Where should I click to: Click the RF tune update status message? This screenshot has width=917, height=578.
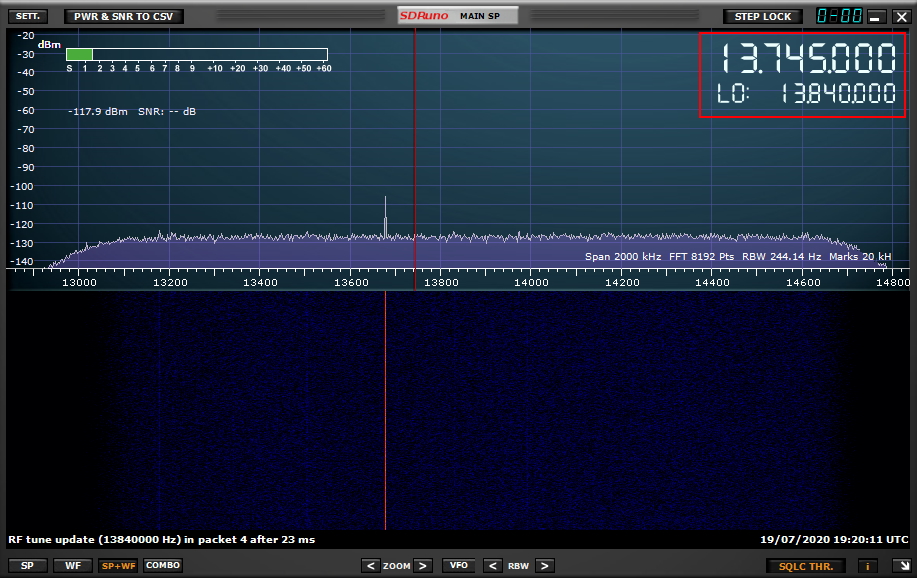[x=161, y=539]
